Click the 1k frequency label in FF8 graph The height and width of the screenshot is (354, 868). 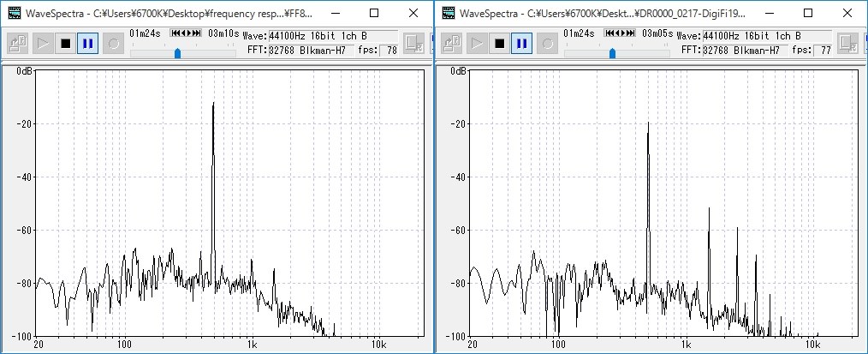[252, 344]
